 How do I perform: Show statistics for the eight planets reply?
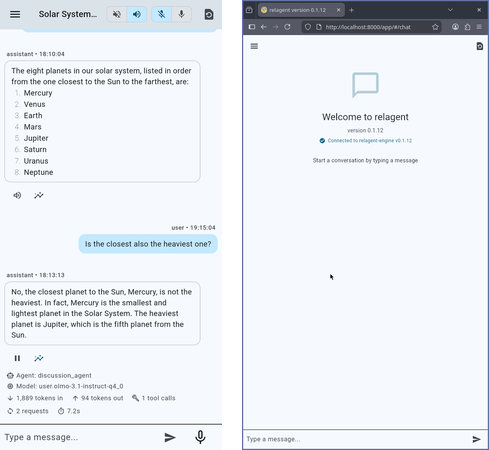tap(39, 195)
